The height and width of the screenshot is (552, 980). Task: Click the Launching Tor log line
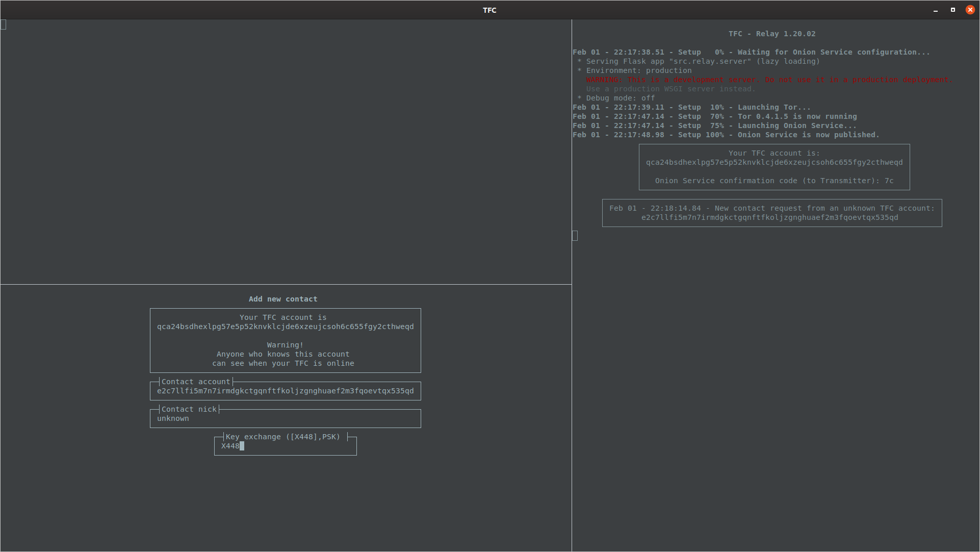(x=691, y=107)
